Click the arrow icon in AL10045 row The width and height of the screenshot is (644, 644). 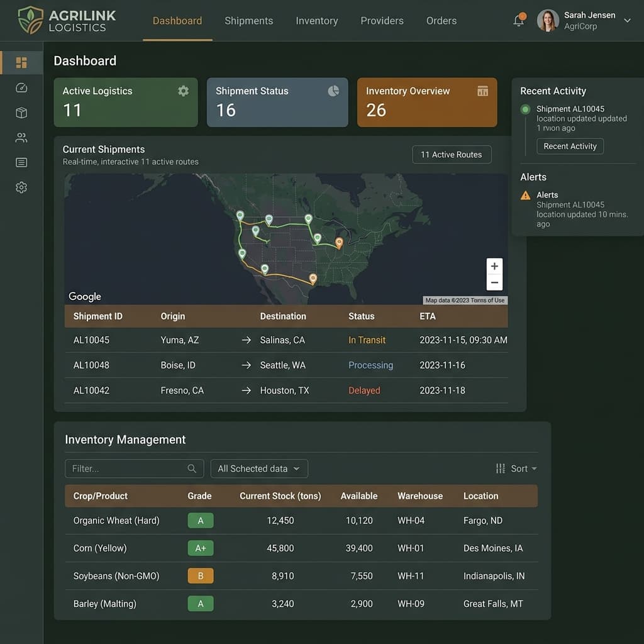246,340
